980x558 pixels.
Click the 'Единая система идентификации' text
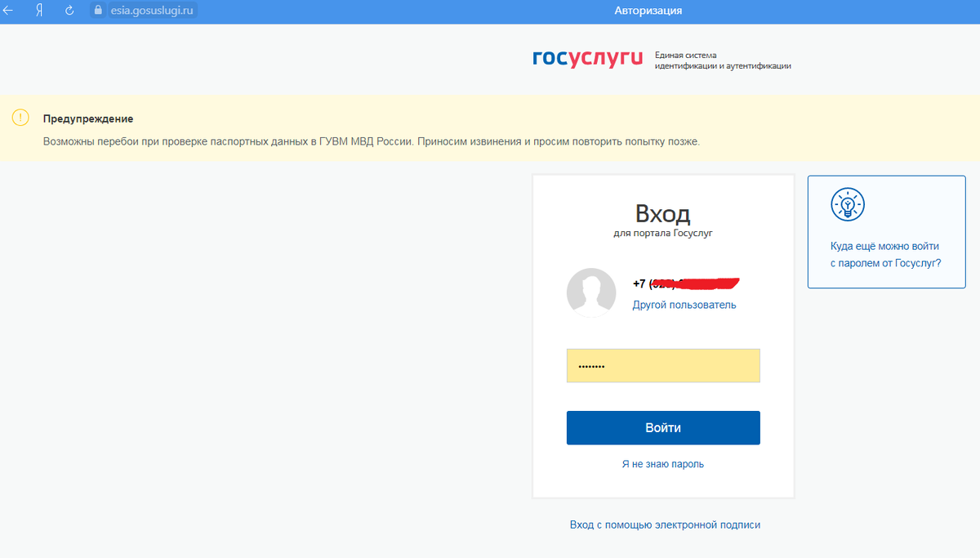point(722,60)
